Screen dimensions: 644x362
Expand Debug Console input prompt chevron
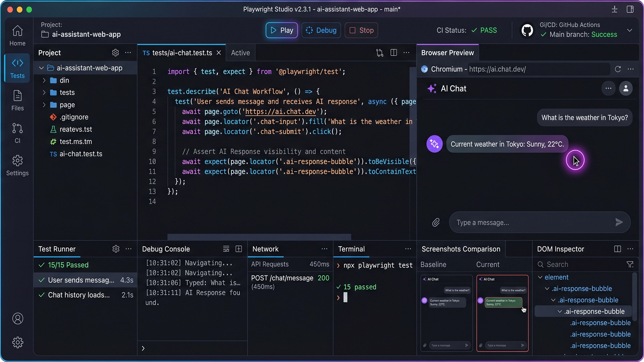tap(143, 348)
